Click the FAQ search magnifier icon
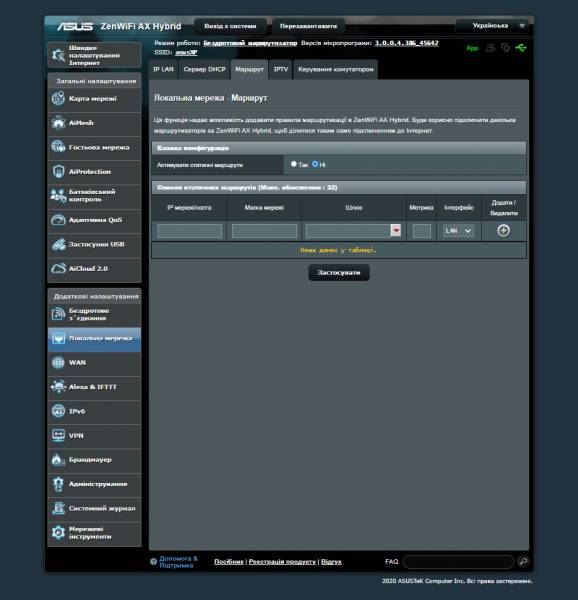 coord(523,561)
